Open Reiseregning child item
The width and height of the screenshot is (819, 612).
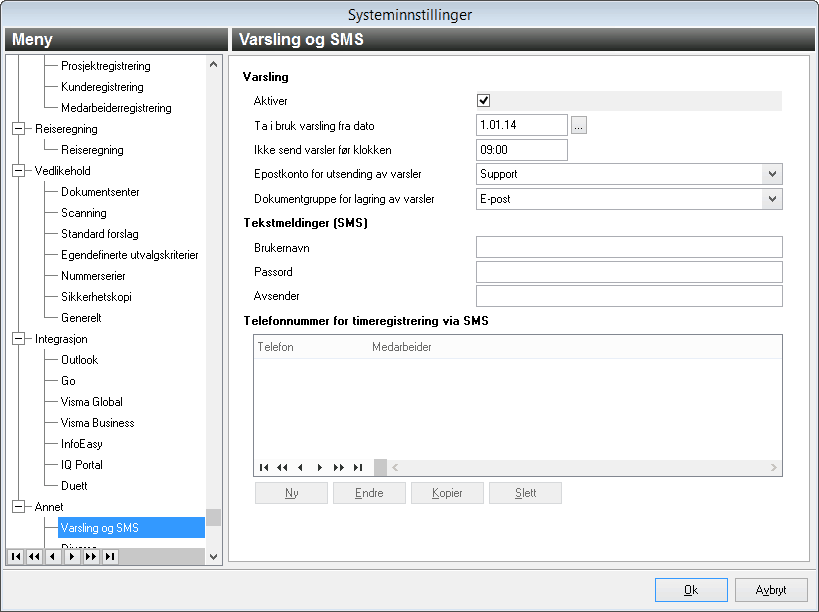coord(92,150)
